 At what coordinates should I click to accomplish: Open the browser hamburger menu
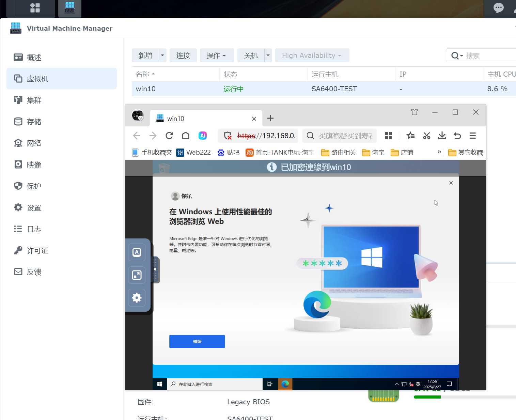[x=473, y=136]
